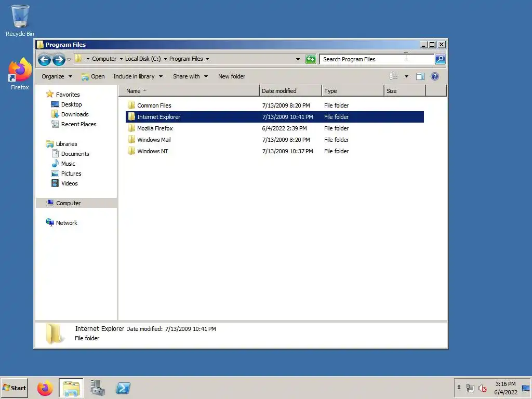Click Computer in the address breadcrumb
Screen dimensions: 532x399
104,59
